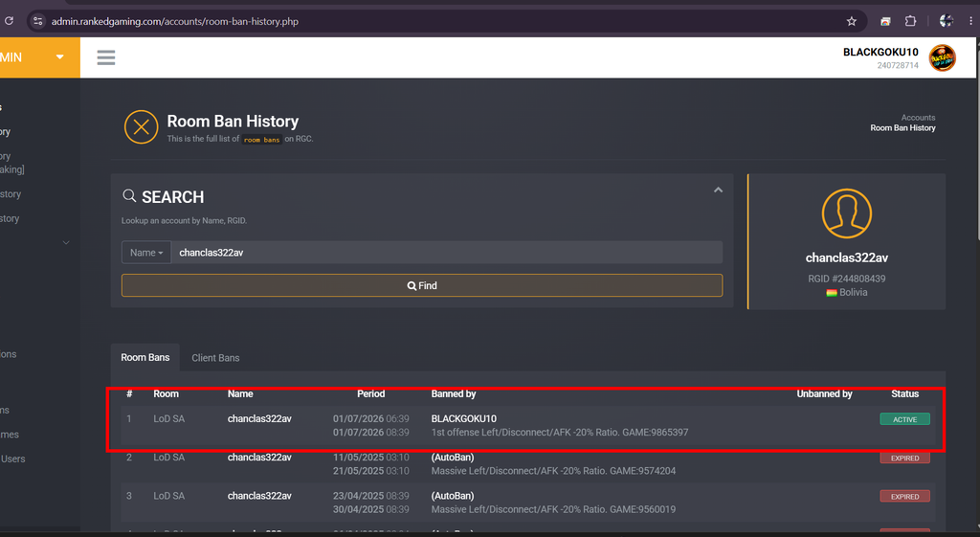Screen dimensions: 980x537
Task: Click the ACTIVE status badge
Action: tap(904, 419)
